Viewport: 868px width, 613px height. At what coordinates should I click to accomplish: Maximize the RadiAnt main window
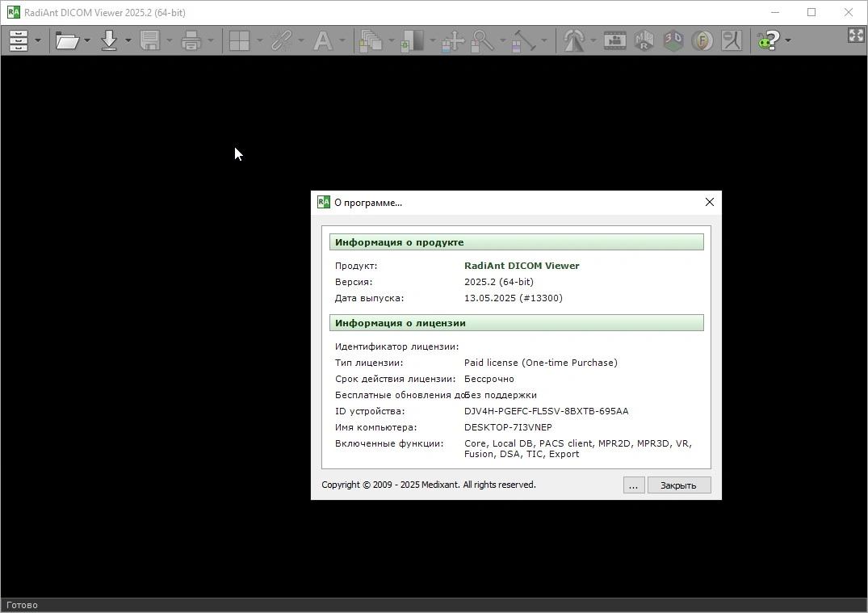(811, 12)
